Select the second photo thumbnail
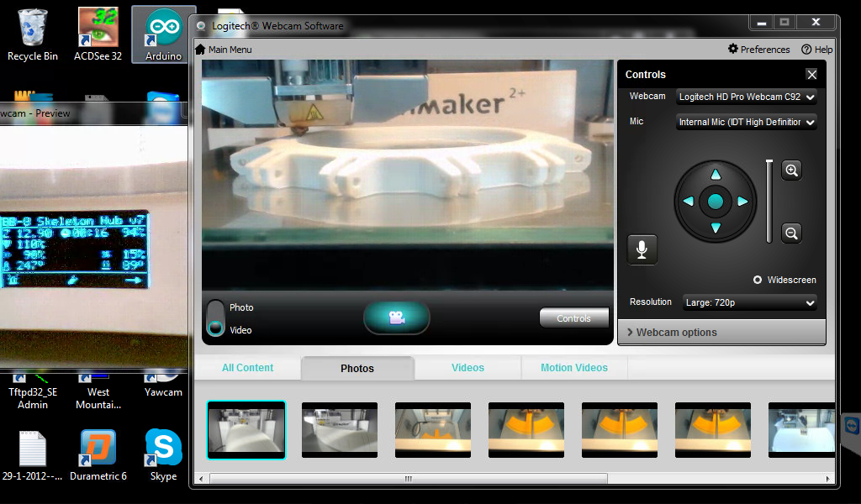This screenshot has height=504, width=861. (340, 430)
